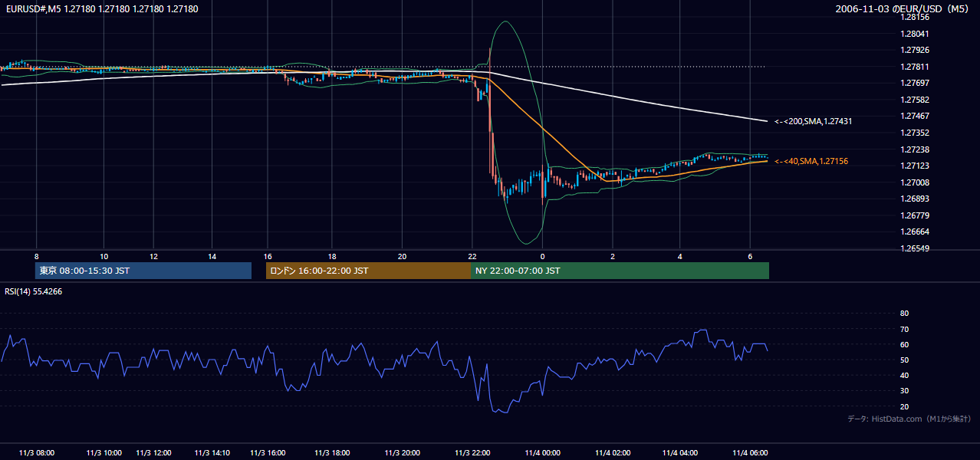Click RSI level 40 on the scale
980x460 pixels.
pos(904,375)
